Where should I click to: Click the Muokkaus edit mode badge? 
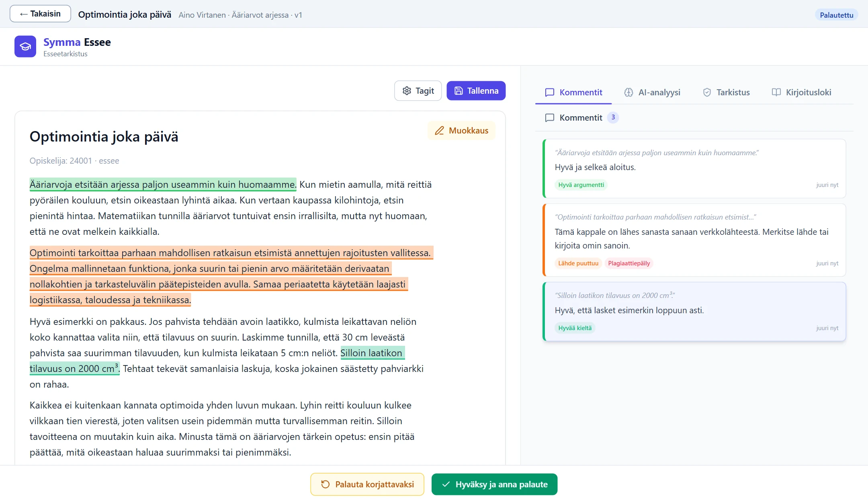pyautogui.click(x=461, y=131)
